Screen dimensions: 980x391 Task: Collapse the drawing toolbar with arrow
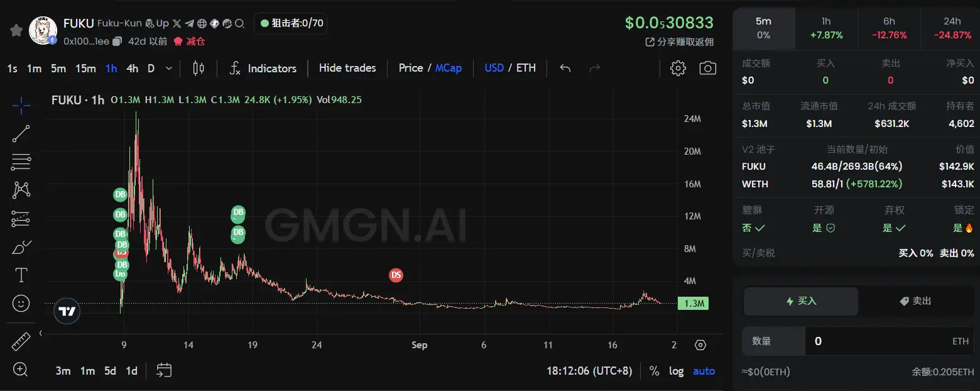pos(40,333)
